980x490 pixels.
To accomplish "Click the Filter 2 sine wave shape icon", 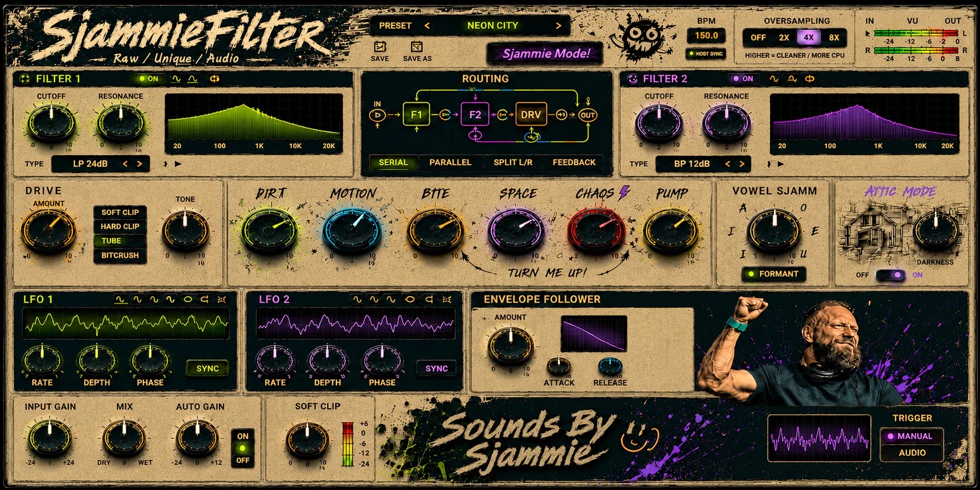I will tap(774, 79).
